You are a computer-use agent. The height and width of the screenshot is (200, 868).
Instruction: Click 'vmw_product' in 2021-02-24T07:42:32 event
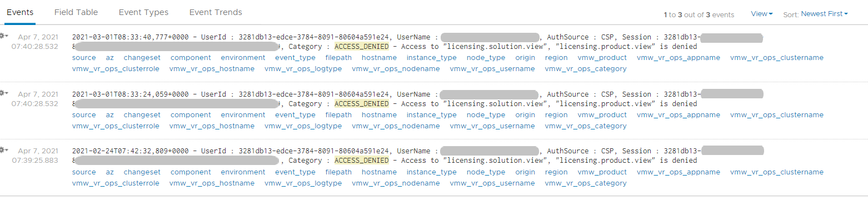[602, 172]
